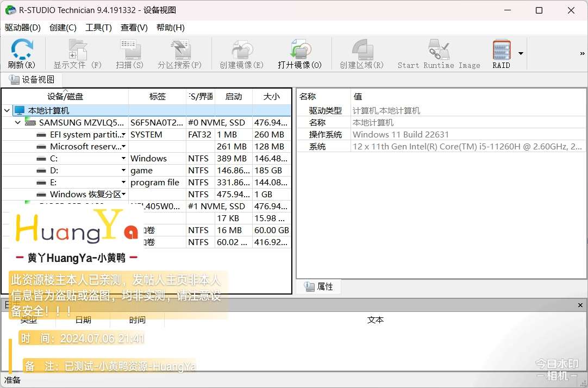Close the log panel
This screenshot has height=388, width=588.
click(580, 305)
